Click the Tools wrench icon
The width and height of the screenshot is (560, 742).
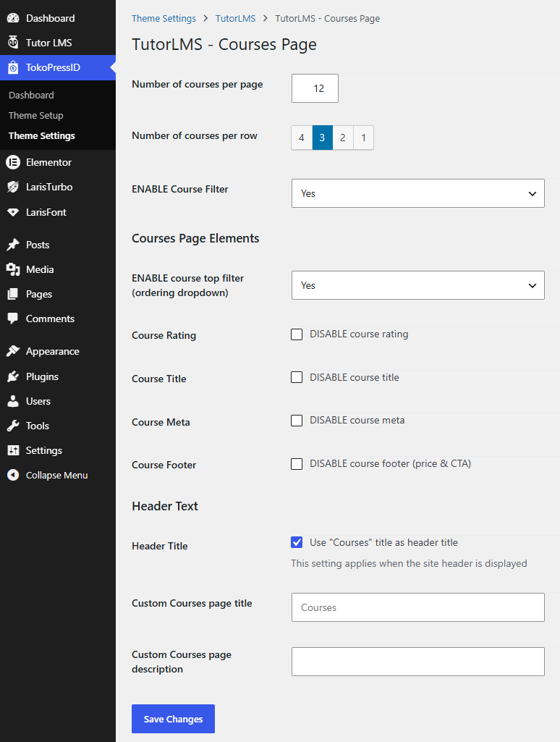pyautogui.click(x=13, y=426)
